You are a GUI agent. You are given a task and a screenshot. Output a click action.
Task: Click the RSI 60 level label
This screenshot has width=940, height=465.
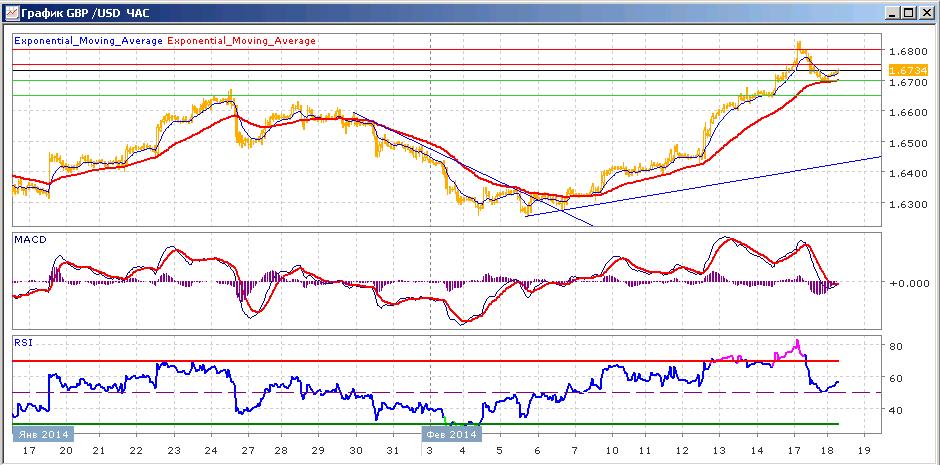896,379
